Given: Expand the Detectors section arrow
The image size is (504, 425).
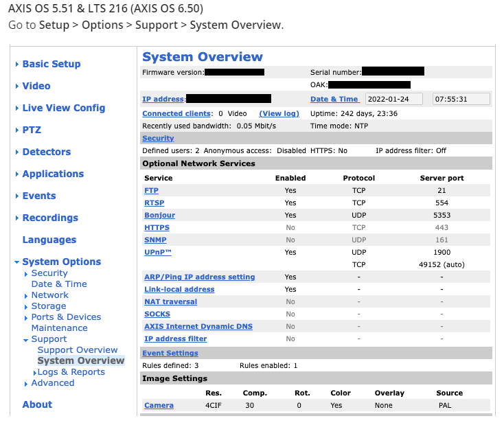Looking at the screenshot, I should (x=17, y=152).
